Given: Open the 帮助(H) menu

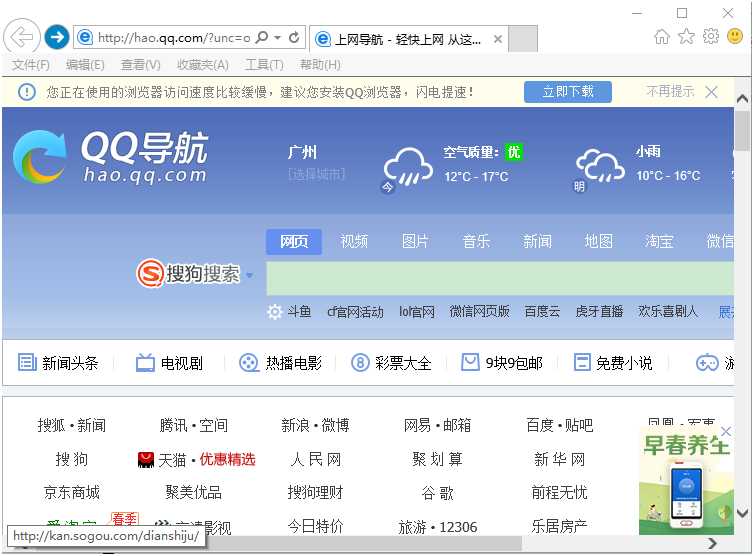Looking at the screenshot, I should click(x=320, y=64).
